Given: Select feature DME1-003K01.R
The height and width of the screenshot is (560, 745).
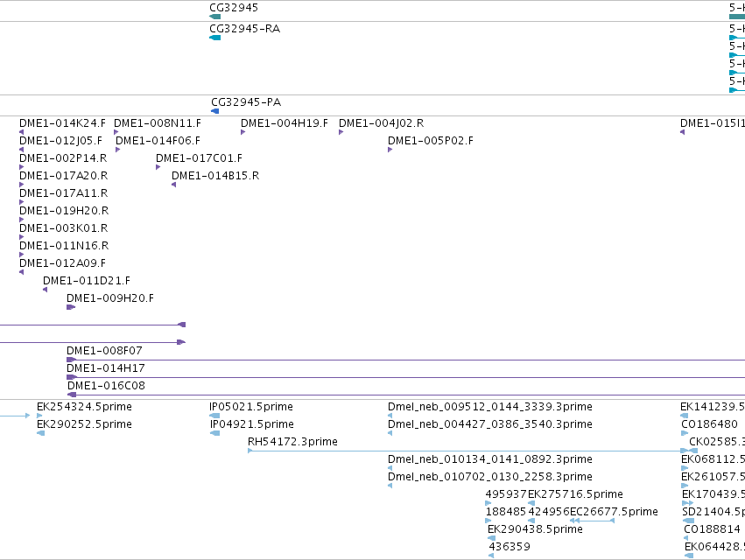Looking at the screenshot, I should coord(64,228).
